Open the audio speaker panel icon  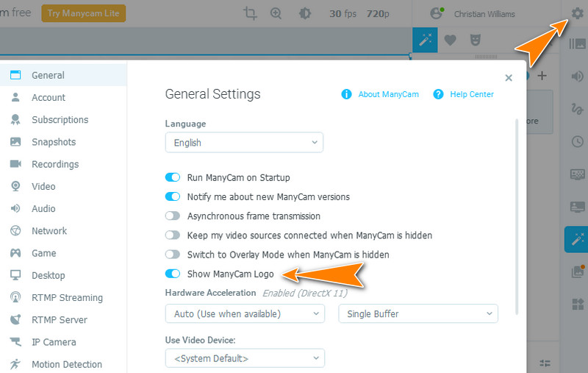pyautogui.click(x=577, y=76)
